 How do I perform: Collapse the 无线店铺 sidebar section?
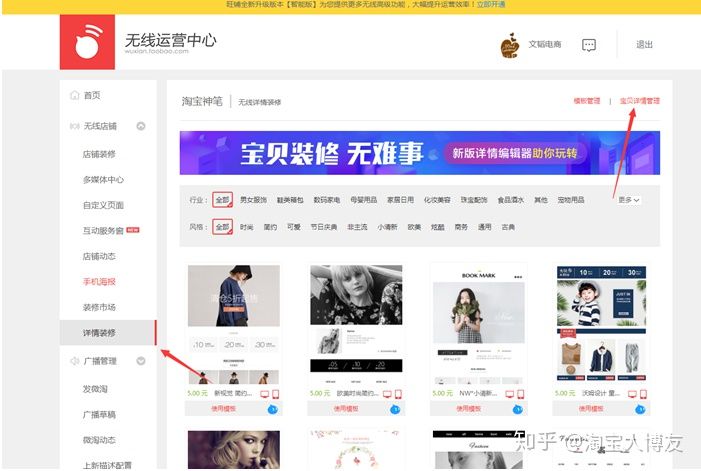click(x=141, y=126)
